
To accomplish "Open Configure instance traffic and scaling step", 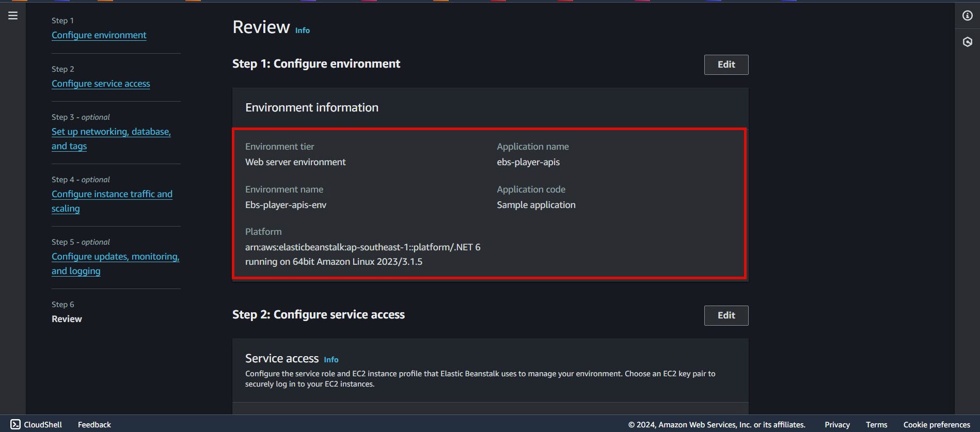I will 112,201.
